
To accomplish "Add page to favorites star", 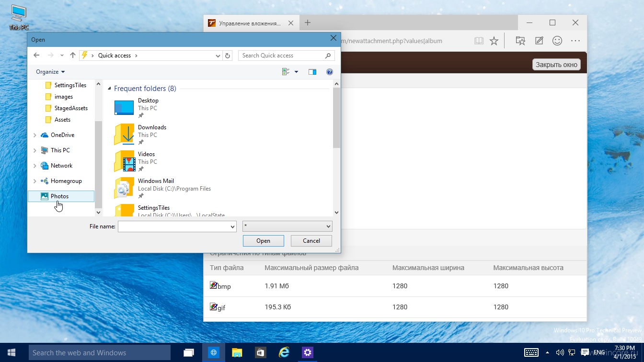I will click(494, 41).
